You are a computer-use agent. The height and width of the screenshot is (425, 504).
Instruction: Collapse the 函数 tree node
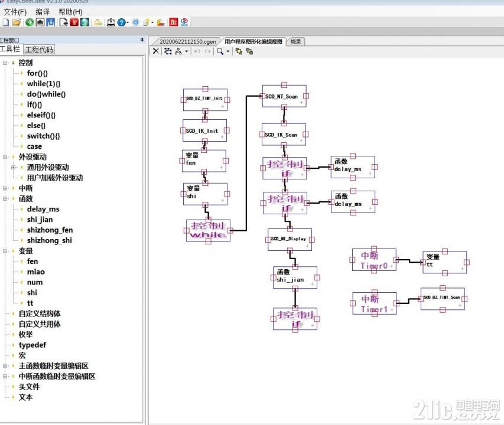[x=5, y=199]
